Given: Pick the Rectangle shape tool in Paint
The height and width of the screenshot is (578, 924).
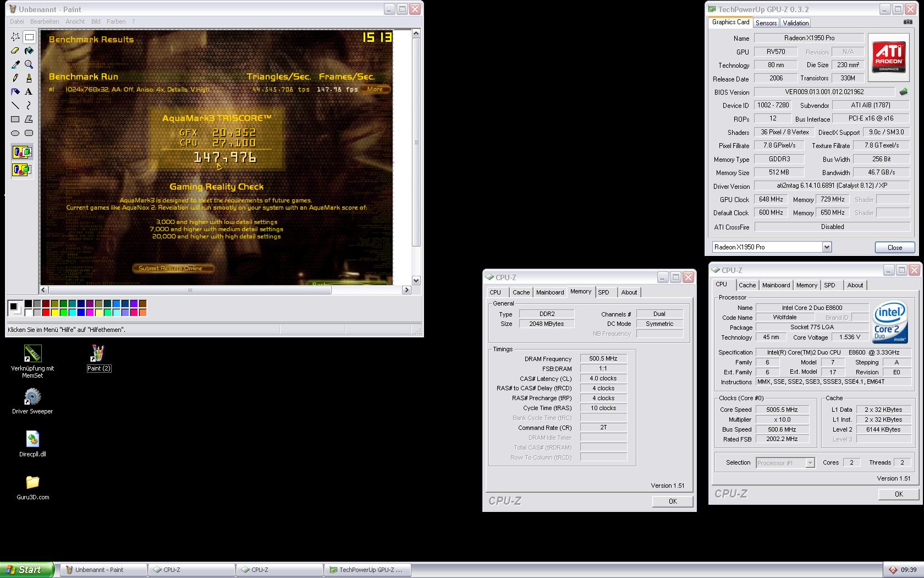Looking at the screenshot, I should click(15, 119).
